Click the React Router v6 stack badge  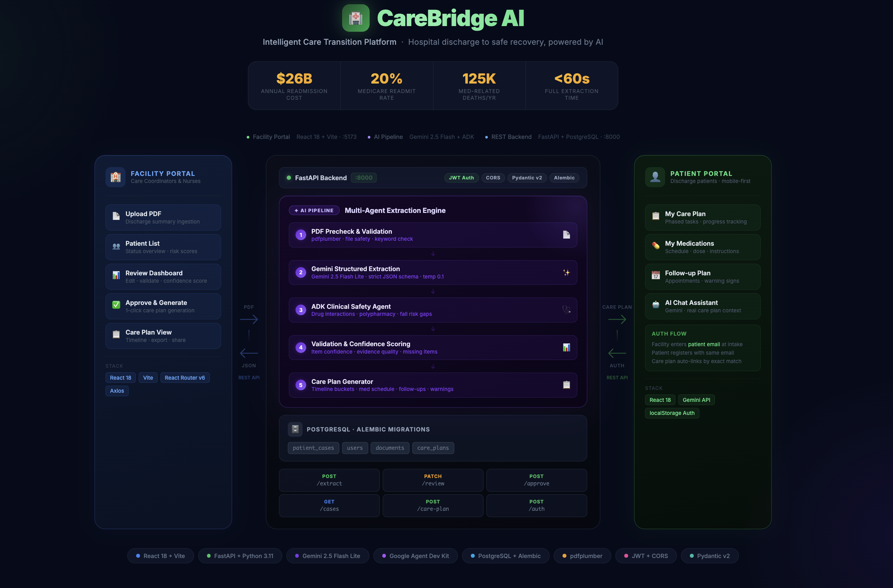184,378
